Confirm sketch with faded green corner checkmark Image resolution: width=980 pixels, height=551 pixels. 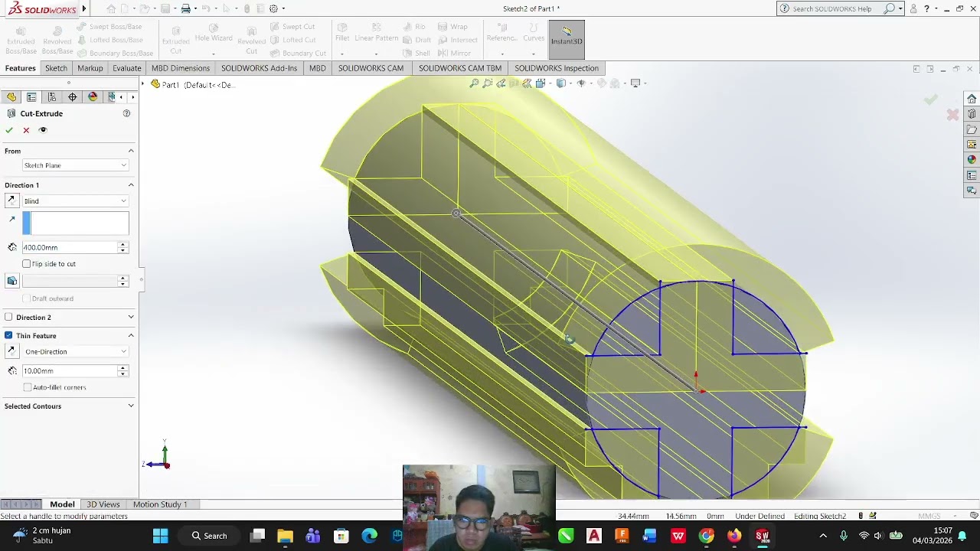[x=931, y=99]
